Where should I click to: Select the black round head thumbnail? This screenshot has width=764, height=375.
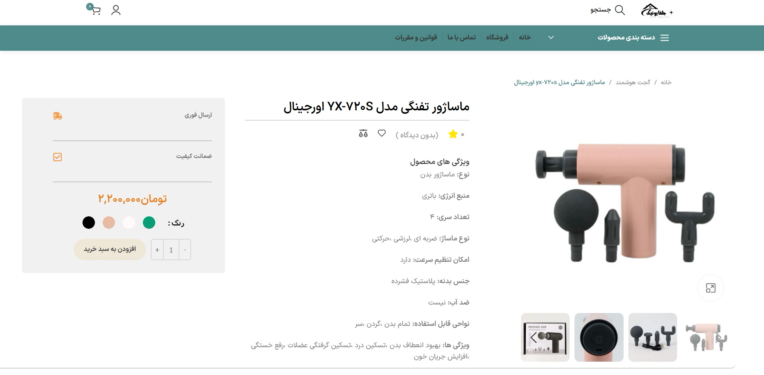point(599,337)
